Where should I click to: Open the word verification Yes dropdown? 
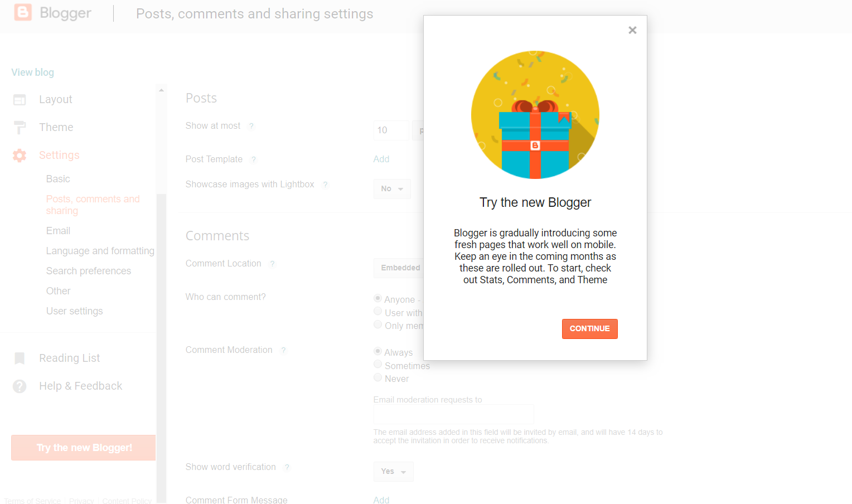pos(394,472)
